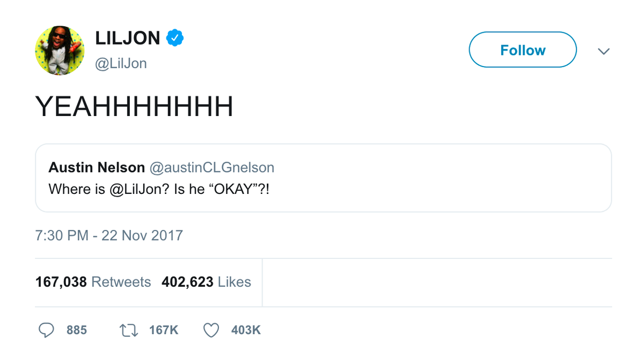Click the 885 replies count
Image resolution: width=644 pixels, height=361 pixels.
tap(77, 330)
